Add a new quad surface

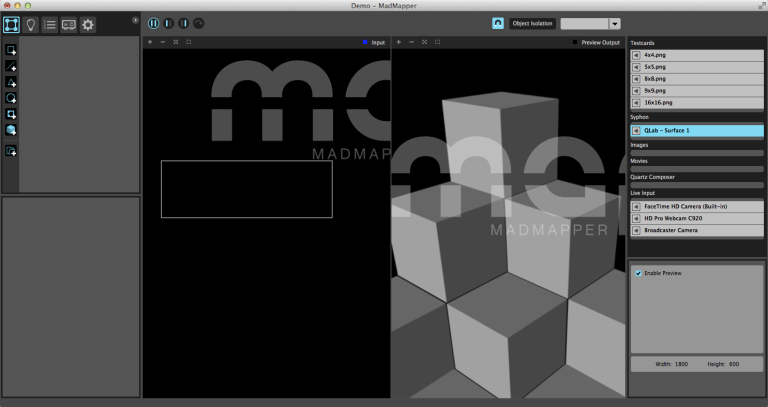pos(11,49)
